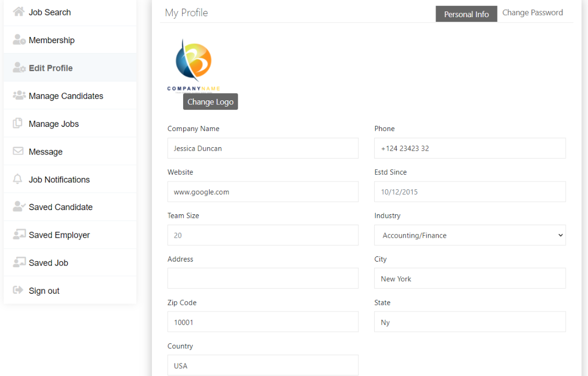Click the Saved Employer icon
The width and height of the screenshot is (588, 376).
19,235
